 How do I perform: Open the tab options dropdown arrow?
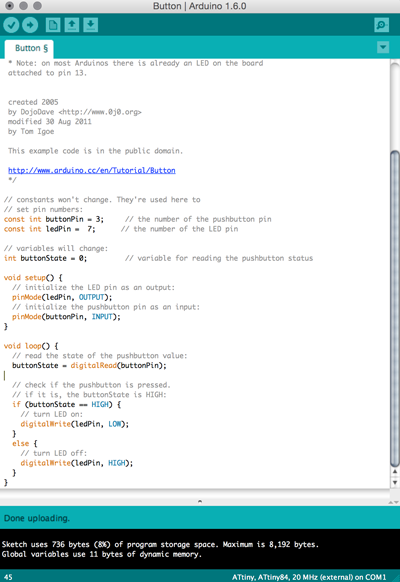tap(383, 48)
